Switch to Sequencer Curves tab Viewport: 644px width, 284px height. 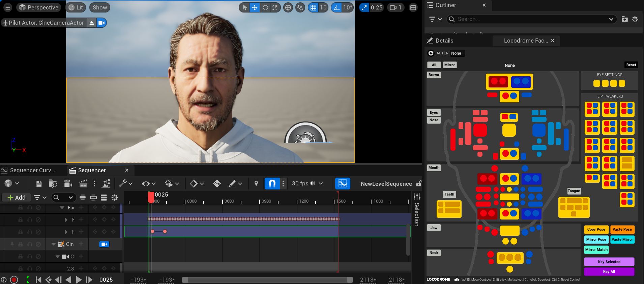[x=32, y=170]
